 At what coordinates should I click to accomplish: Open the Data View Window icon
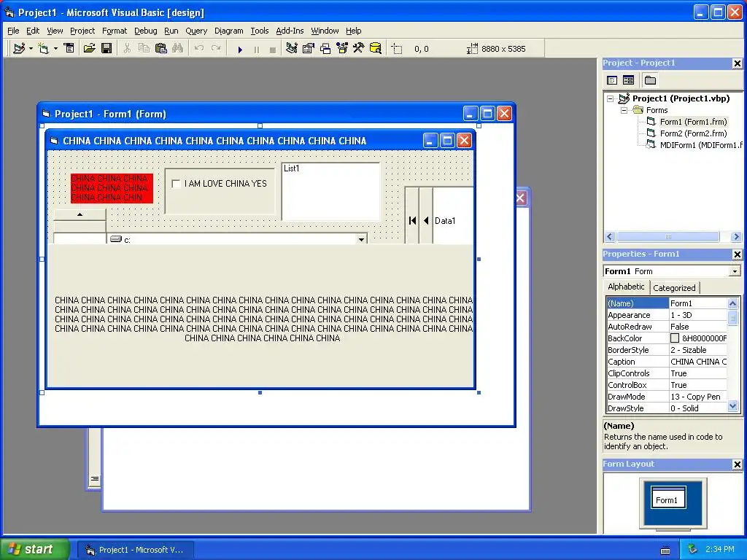coord(376,48)
